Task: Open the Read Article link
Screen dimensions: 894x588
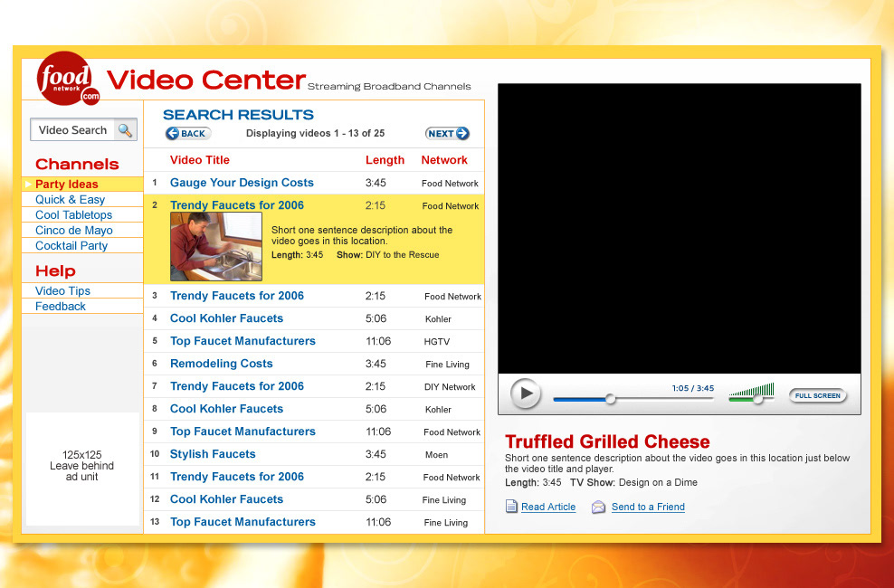Action: (x=548, y=507)
